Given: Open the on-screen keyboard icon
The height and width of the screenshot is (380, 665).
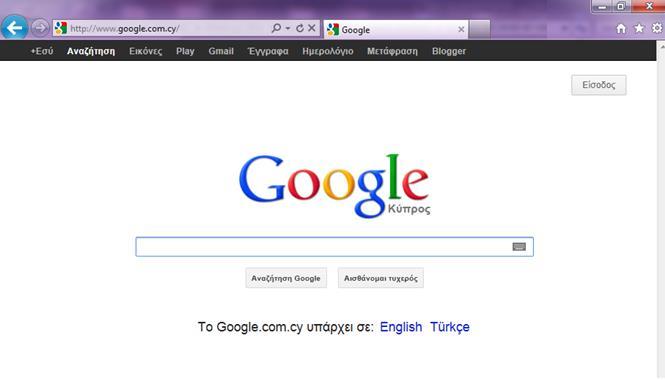Looking at the screenshot, I should click(x=519, y=247).
